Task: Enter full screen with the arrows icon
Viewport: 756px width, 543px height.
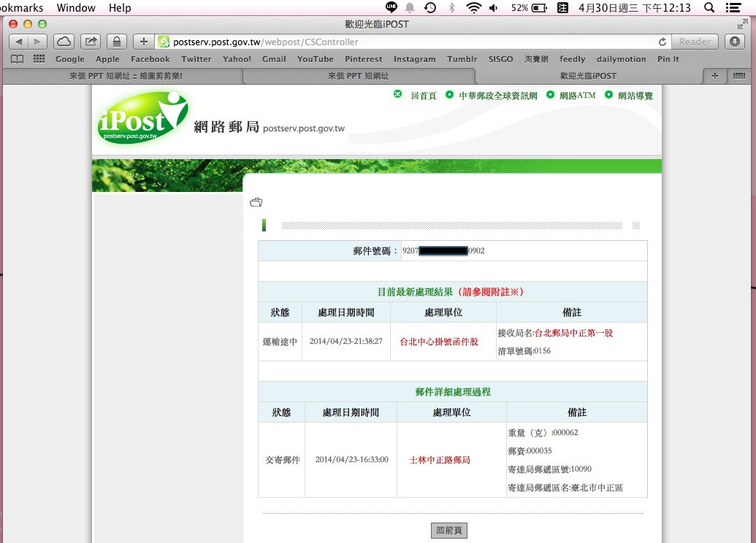Action: pyautogui.click(x=743, y=24)
